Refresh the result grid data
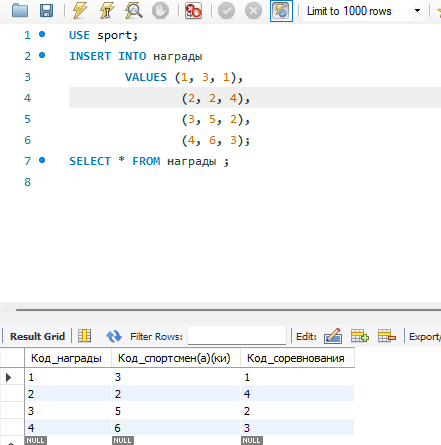Image resolution: width=441 pixels, height=445 pixels. pyautogui.click(x=114, y=336)
